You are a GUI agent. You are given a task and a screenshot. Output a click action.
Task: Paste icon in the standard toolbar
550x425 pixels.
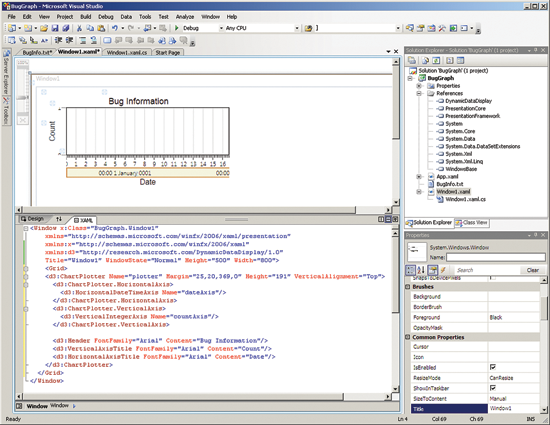pos(101,28)
